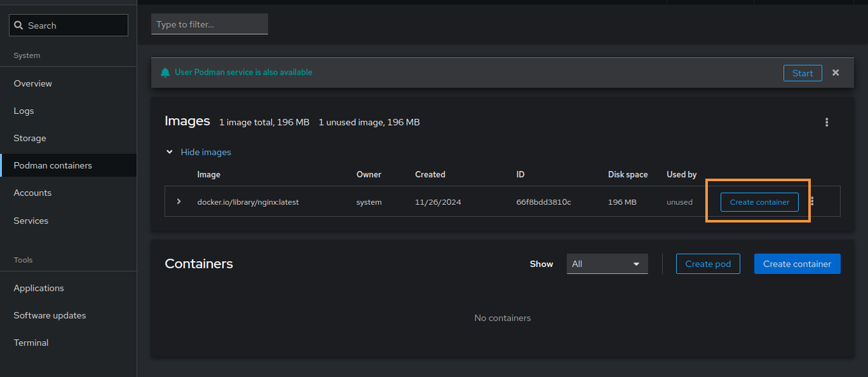Viewport: 868px width, 377px height.
Task: Click the magnifier icon in Search
Action: tap(19, 25)
